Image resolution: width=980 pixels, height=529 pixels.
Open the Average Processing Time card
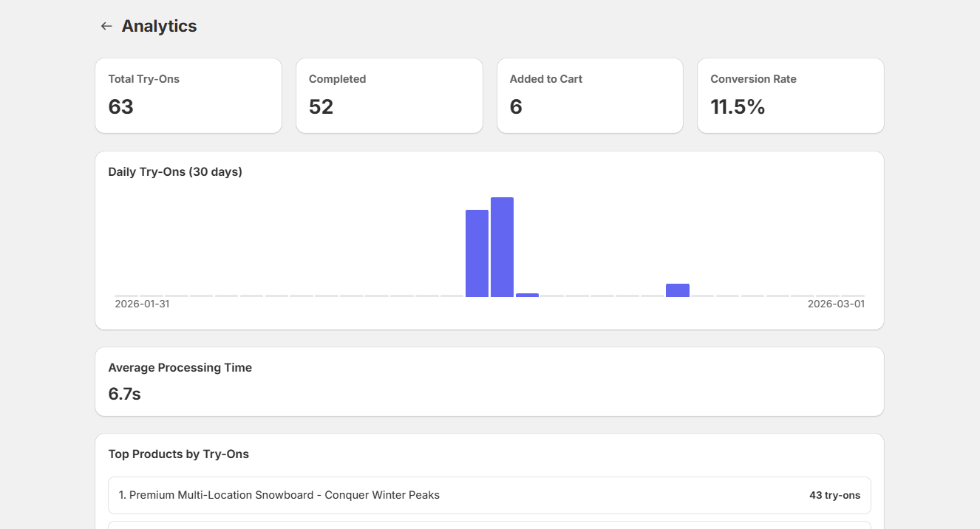[489, 381]
